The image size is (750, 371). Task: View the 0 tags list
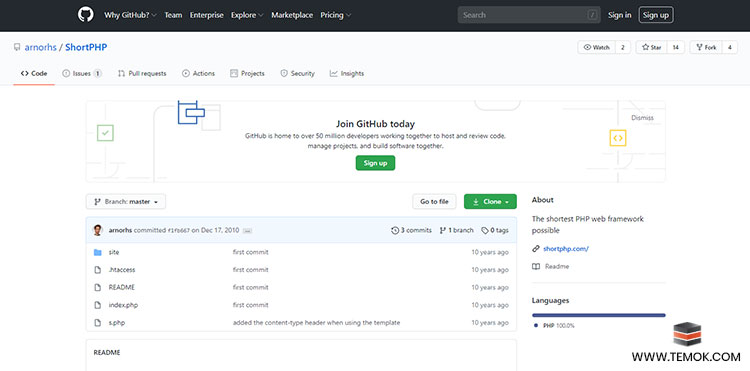(x=495, y=230)
